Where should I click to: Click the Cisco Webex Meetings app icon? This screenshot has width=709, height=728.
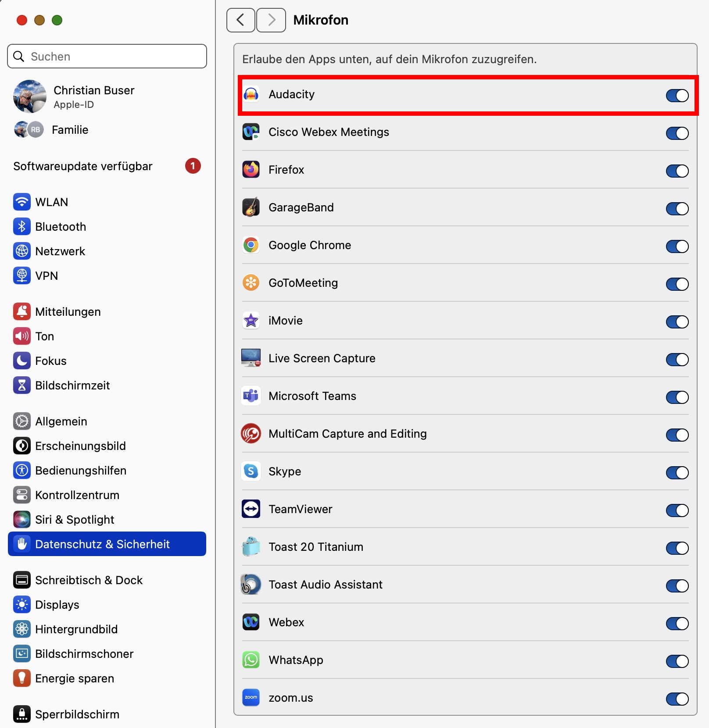[251, 132]
